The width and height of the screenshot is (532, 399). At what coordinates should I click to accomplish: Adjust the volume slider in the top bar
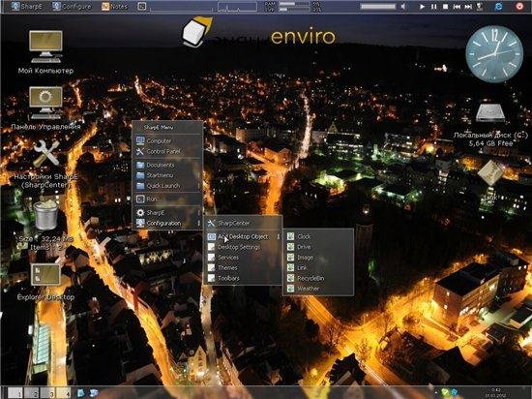click(x=378, y=7)
